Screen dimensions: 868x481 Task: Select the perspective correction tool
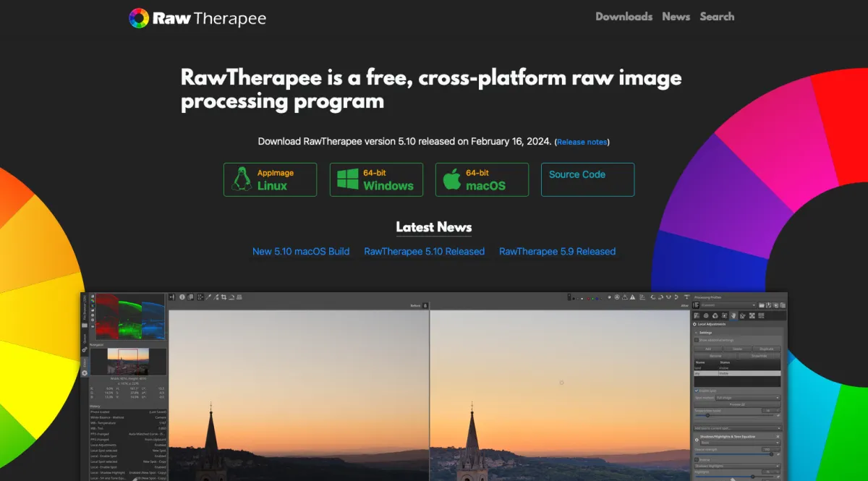point(239,297)
